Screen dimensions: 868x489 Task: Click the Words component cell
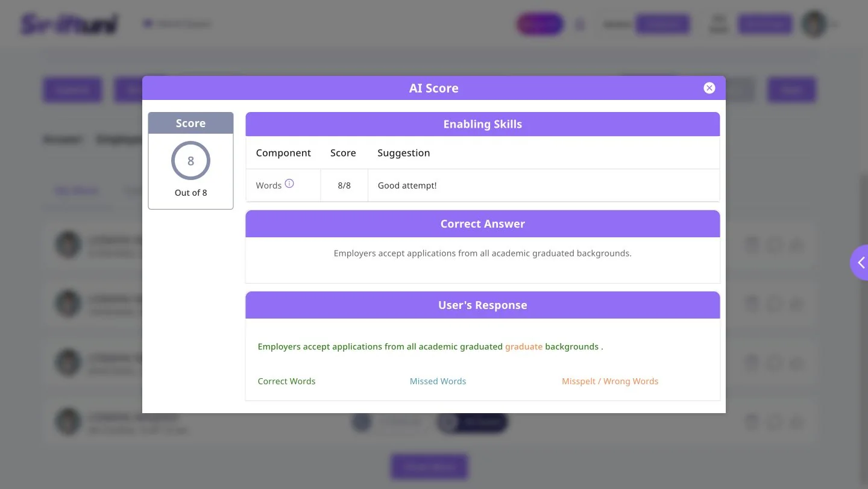[x=283, y=185]
